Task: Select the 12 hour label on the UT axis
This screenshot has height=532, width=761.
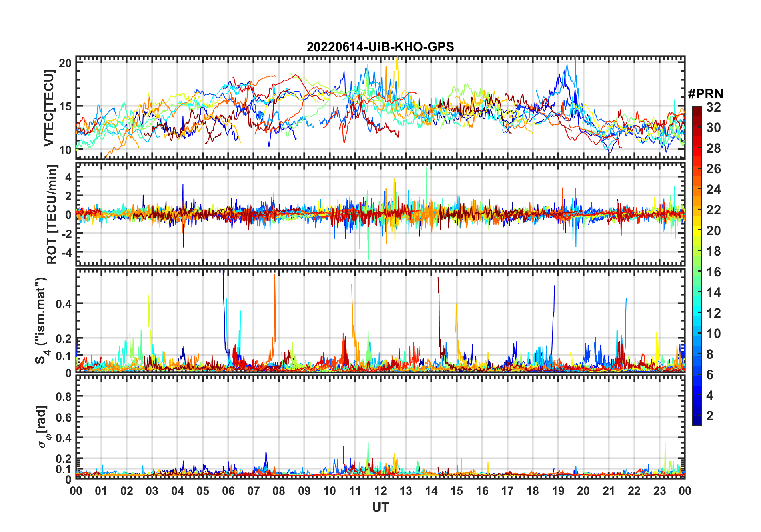Action: pyautogui.click(x=380, y=491)
